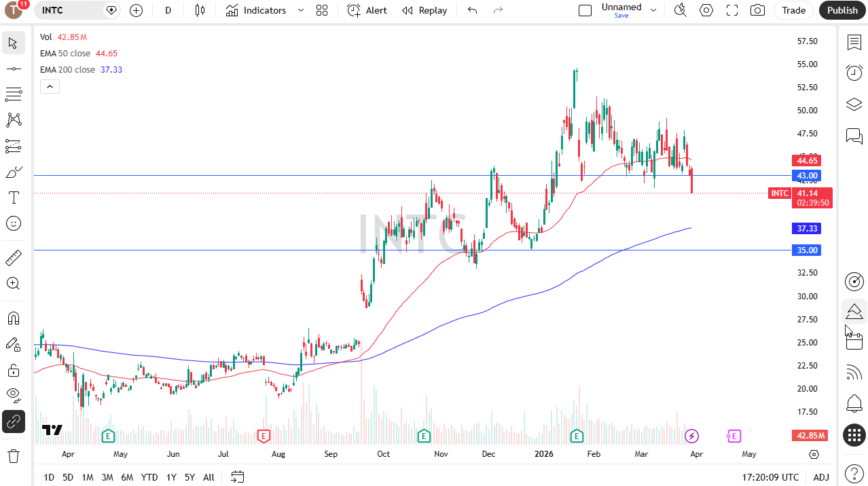
Task: Open the emoji icons tool
Action: (x=13, y=223)
